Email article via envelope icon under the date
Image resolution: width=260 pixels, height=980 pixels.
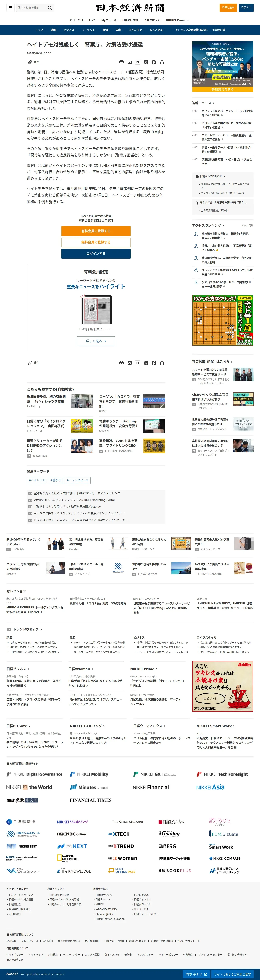129,62
